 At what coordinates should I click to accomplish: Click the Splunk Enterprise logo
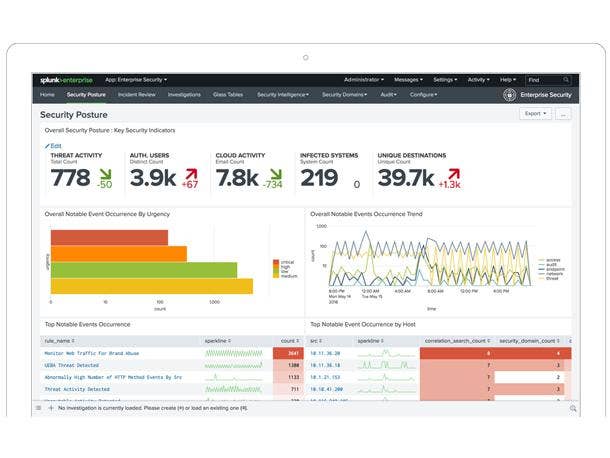tap(66, 79)
